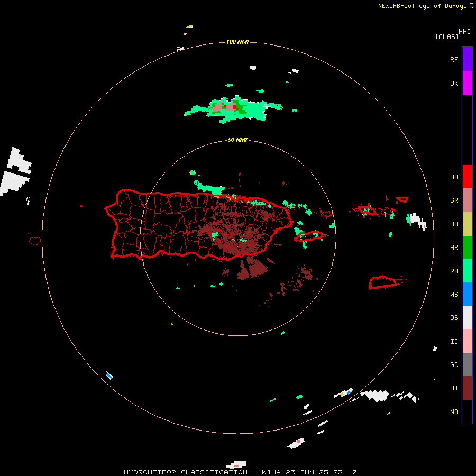This screenshot has height=476, width=476.
Task: Click the NEXLAB-College of DuPage credit text
Action: pyautogui.click(x=422, y=6)
